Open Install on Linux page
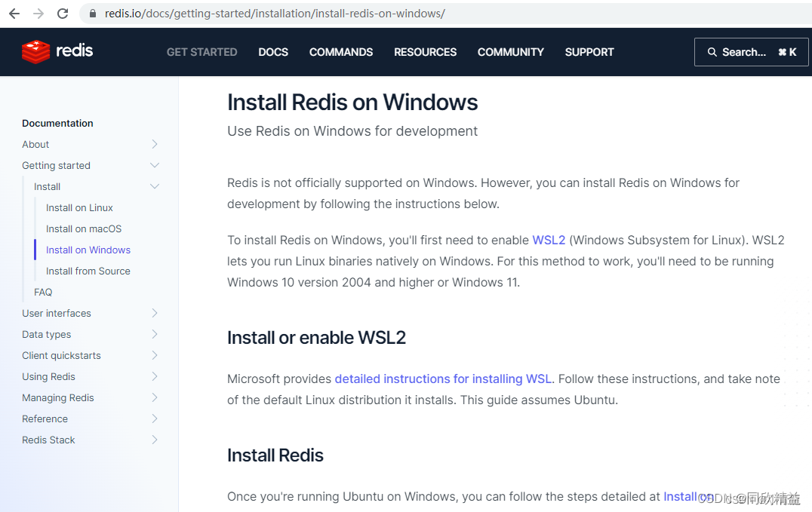The height and width of the screenshot is (512, 812). [79, 207]
